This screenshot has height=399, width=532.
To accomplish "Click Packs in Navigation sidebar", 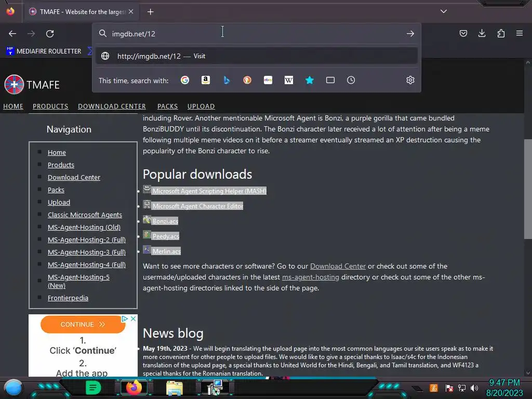I will (x=56, y=190).
